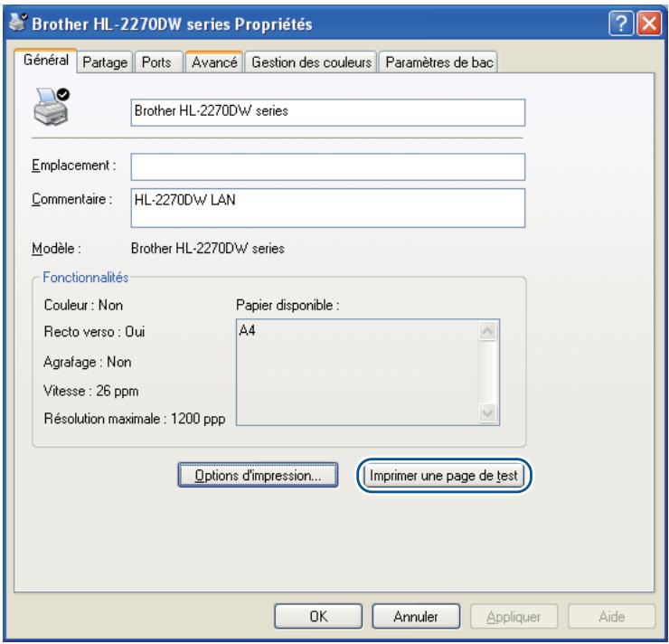
Task: Click the Commentaire text box
Action: coord(327,208)
